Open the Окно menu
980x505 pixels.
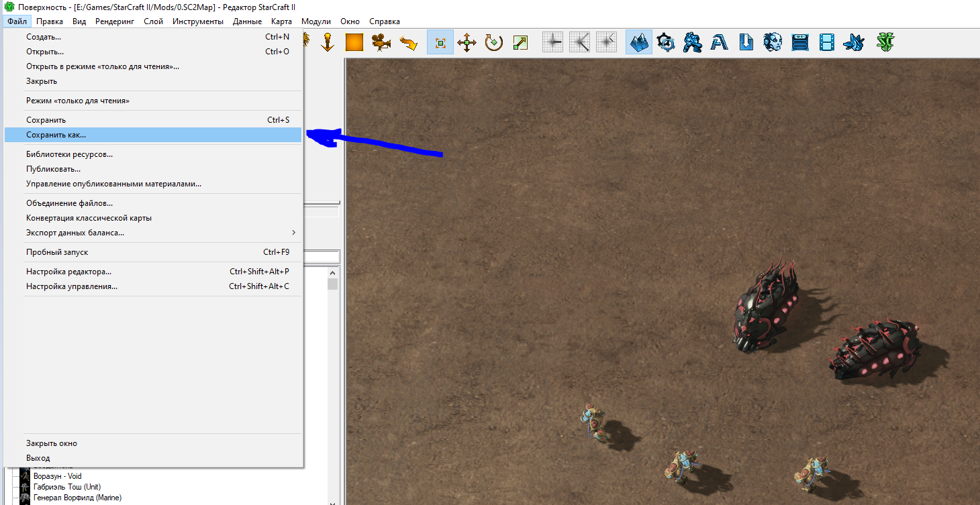350,21
